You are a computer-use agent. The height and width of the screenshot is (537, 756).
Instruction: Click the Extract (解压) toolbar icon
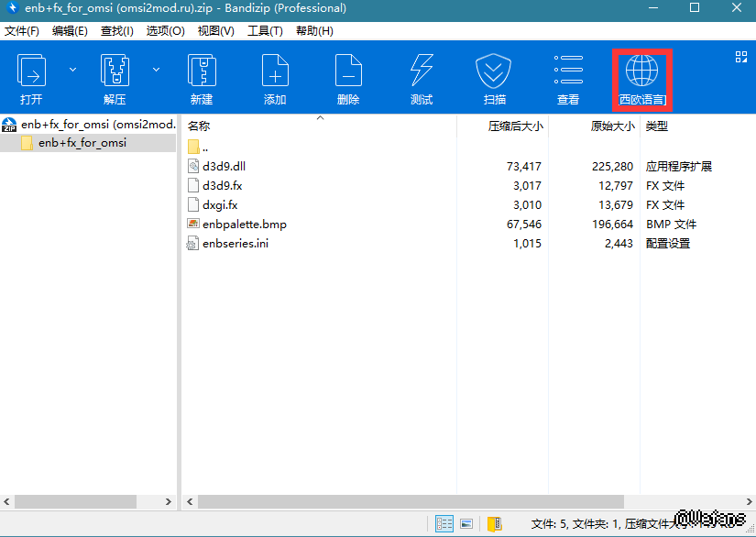[x=115, y=71]
